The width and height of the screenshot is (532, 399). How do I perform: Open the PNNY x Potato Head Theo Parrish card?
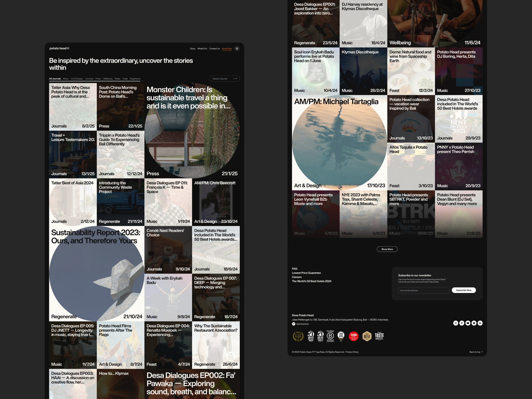pyautogui.click(x=459, y=166)
